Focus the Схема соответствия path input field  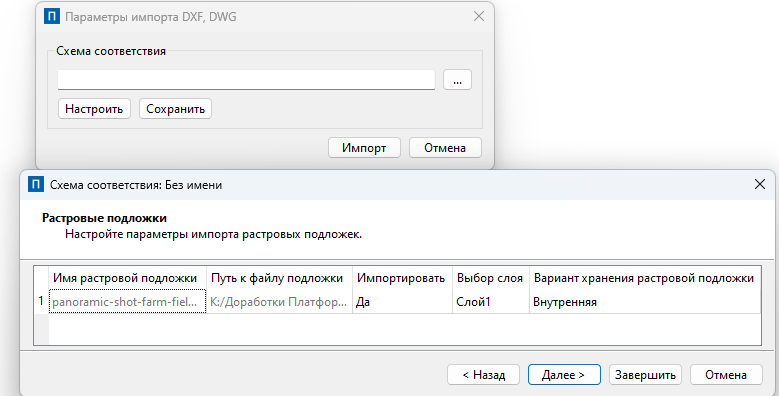[x=246, y=80]
